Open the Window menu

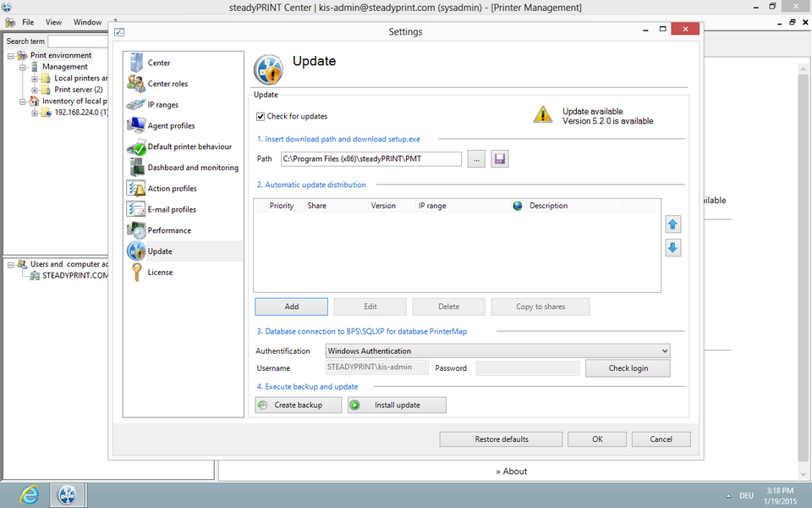[x=87, y=22]
